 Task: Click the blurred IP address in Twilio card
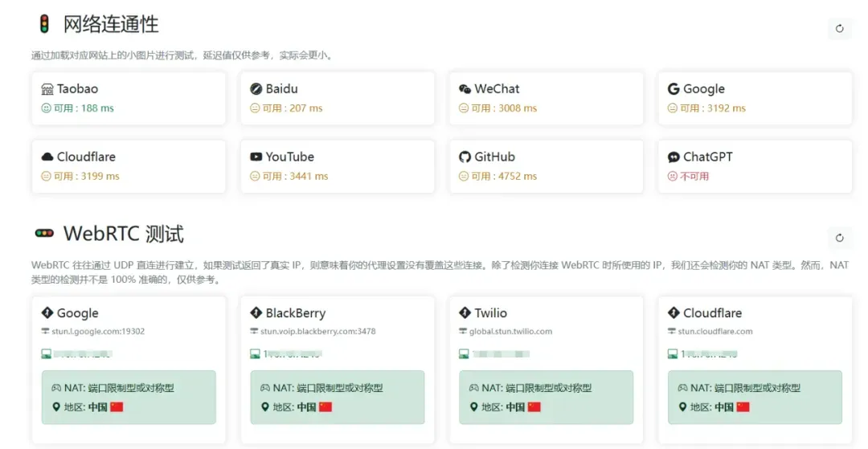(501, 354)
